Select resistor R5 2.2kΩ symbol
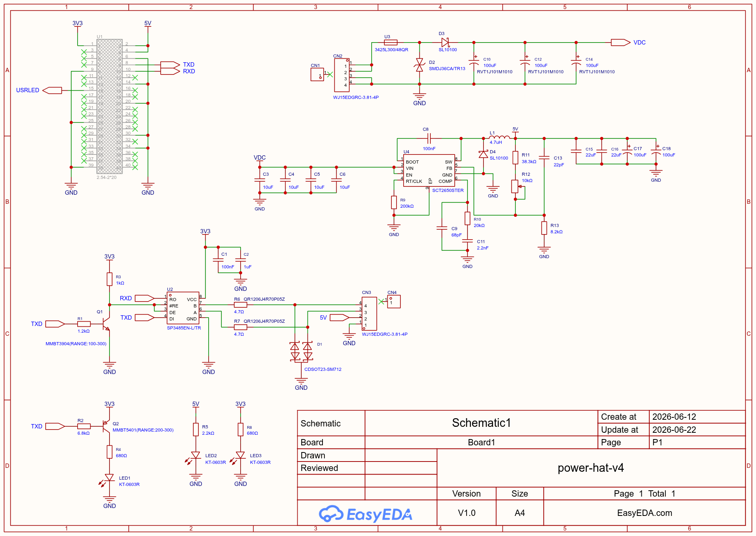Viewport: 756px width, 536px height. (x=196, y=430)
